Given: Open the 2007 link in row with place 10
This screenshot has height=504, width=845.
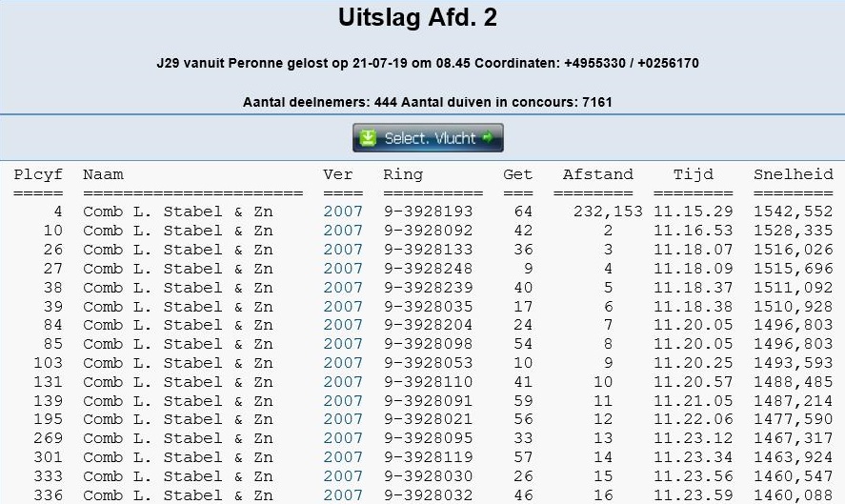Looking at the screenshot, I should coord(343,231).
